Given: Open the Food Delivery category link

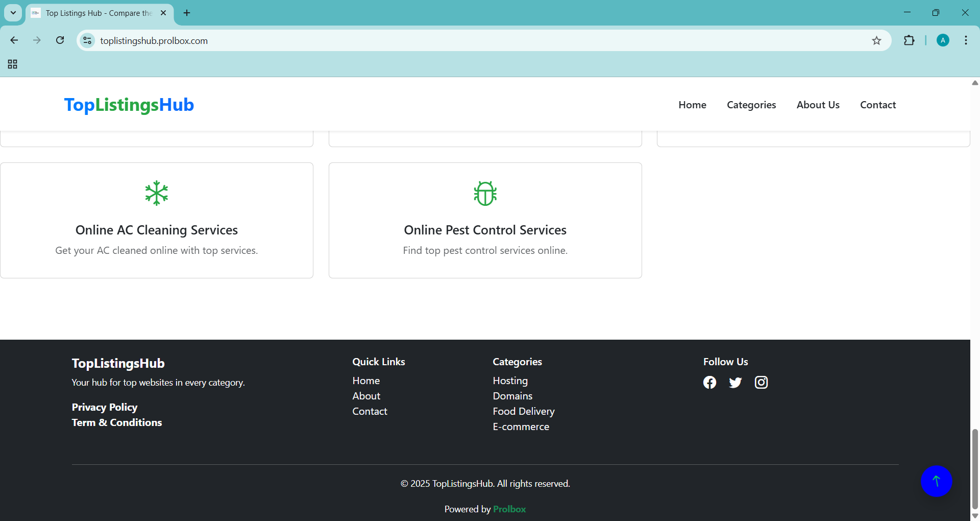Looking at the screenshot, I should tap(523, 411).
